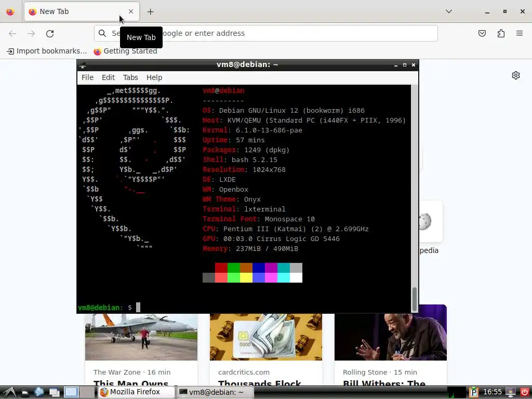Screen dimensions: 532x399
Task: Open the Extensions puzzle icon
Action: (x=501, y=33)
